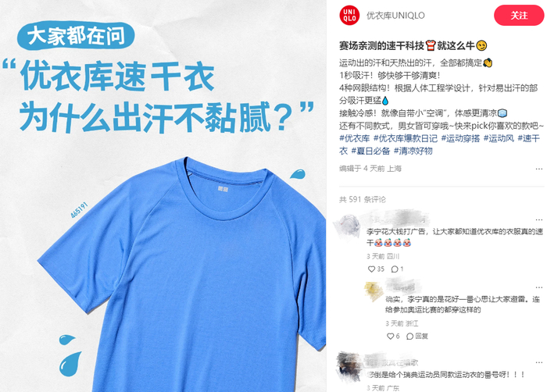The width and height of the screenshot is (547, 392).
Task: Open the 优衣库UNIQLO profile name
Action: 395,16
